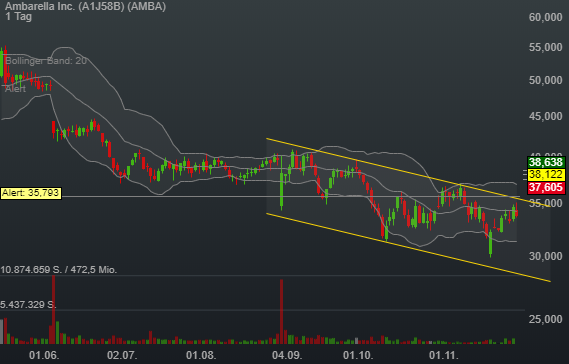Select the yellow 'Alert: 35,793' price tag

click(x=31, y=193)
